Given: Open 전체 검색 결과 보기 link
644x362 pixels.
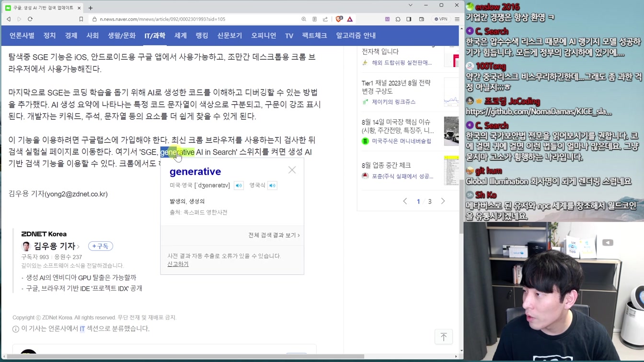Looking at the screenshot, I should point(274,235).
